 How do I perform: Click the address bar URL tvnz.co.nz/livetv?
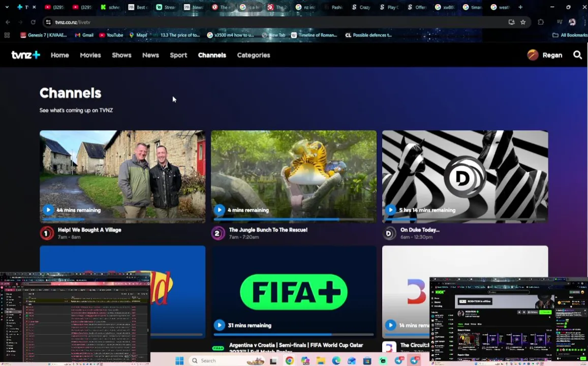pyautogui.click(x=73, y=22)
